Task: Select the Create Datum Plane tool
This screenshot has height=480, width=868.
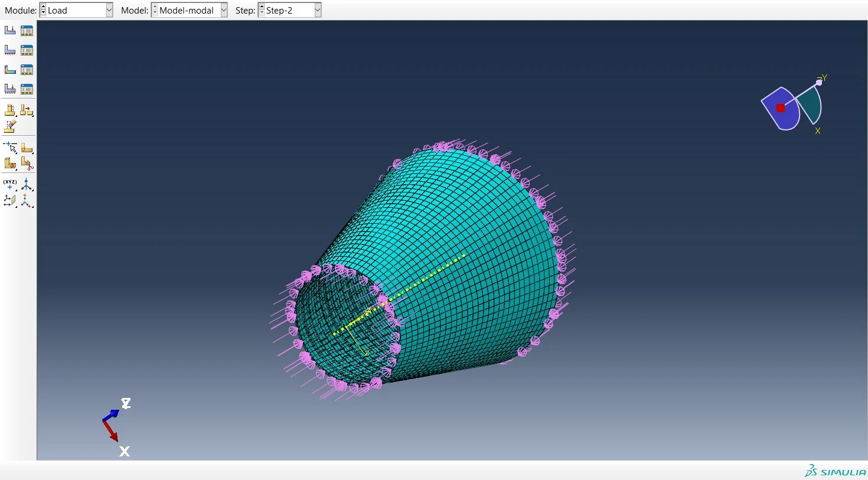Action: 10,201
